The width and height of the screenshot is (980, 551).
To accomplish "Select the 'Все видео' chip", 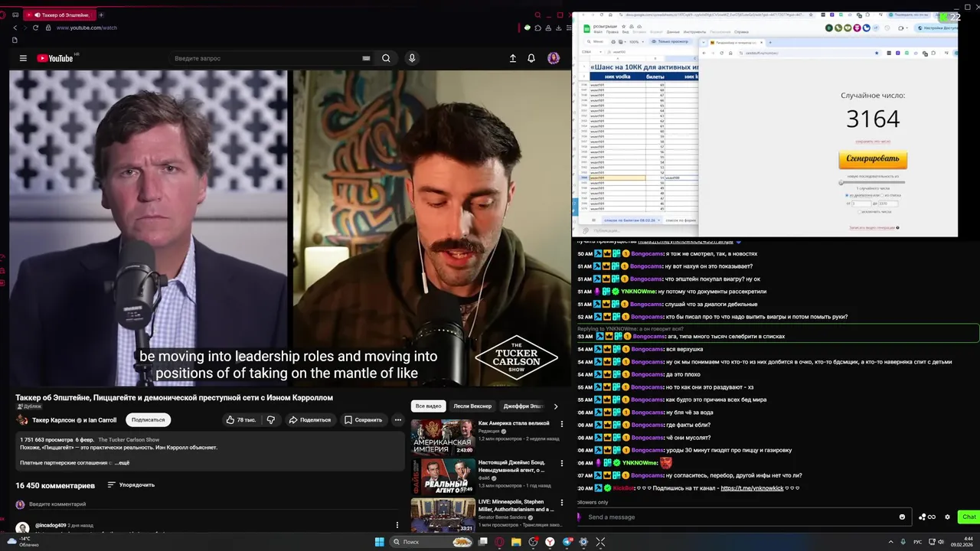I will (x=428, y=406).
